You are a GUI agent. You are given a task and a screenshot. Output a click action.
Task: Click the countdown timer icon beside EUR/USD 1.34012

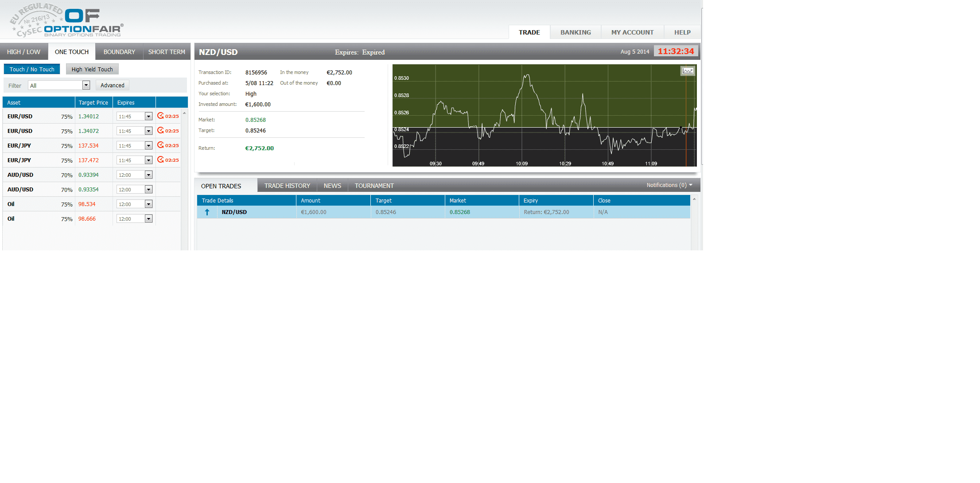(x=161, y=116)
